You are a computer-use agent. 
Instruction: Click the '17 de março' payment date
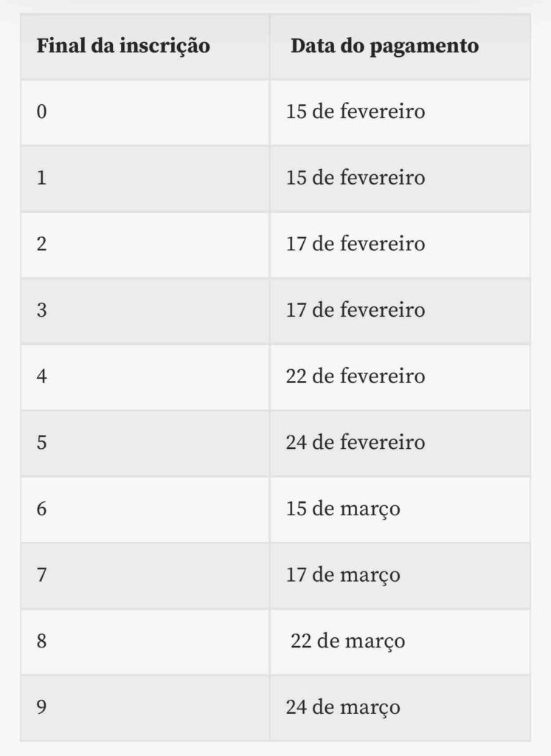coord(343,576)
